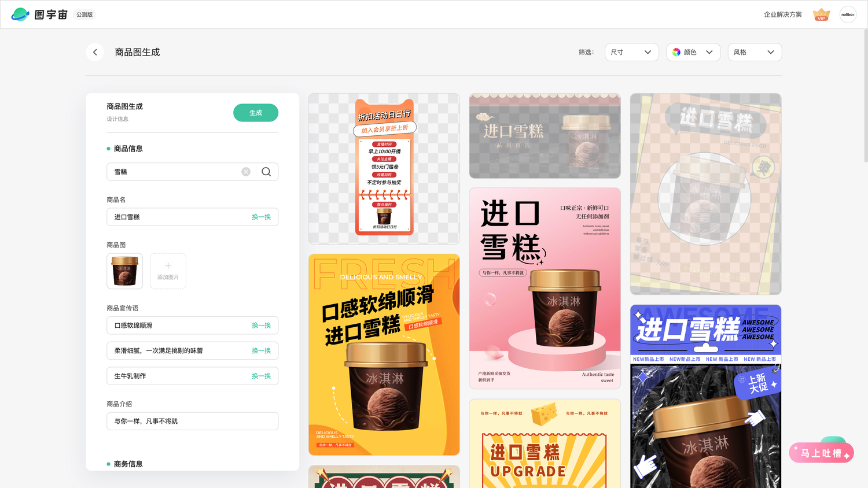This screenshot has width=868, height=488.
Task: Open the VIP crown icon
Action: 821,14
